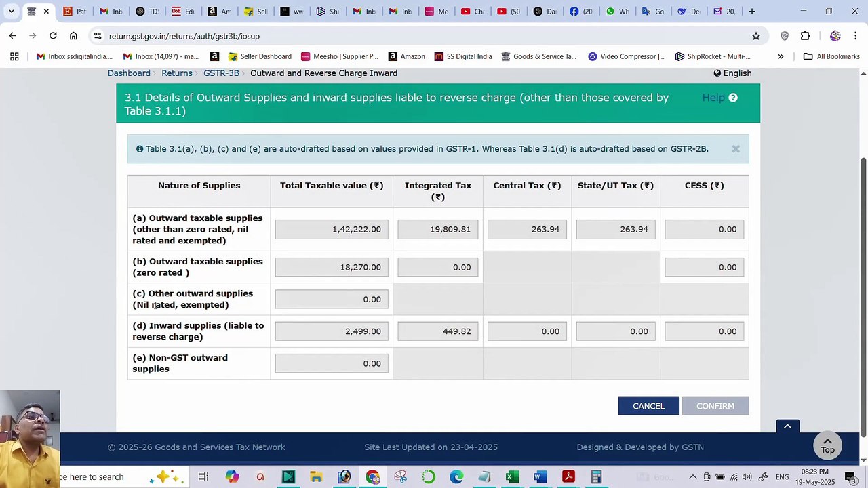
Task: Open the GSTR-3B breadcrumb link
Action: coord(221,73)
